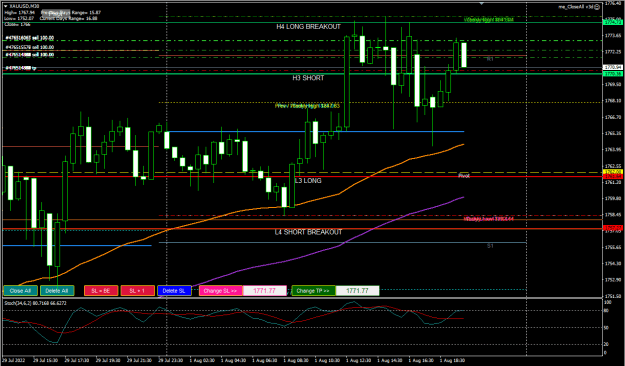Click the green Change TP >> button
Viewport: 625px width, 366px height.
pos(313,291)
